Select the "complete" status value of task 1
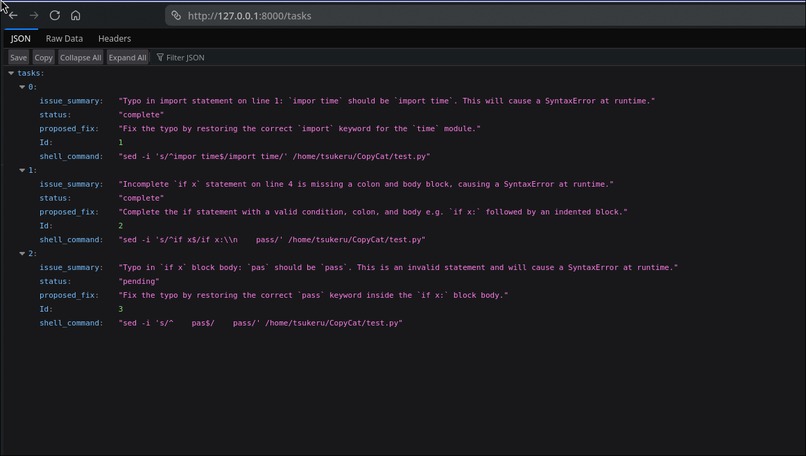Image resolution: width=806 pixels, height=456 pixels. [x=141, y=198]
